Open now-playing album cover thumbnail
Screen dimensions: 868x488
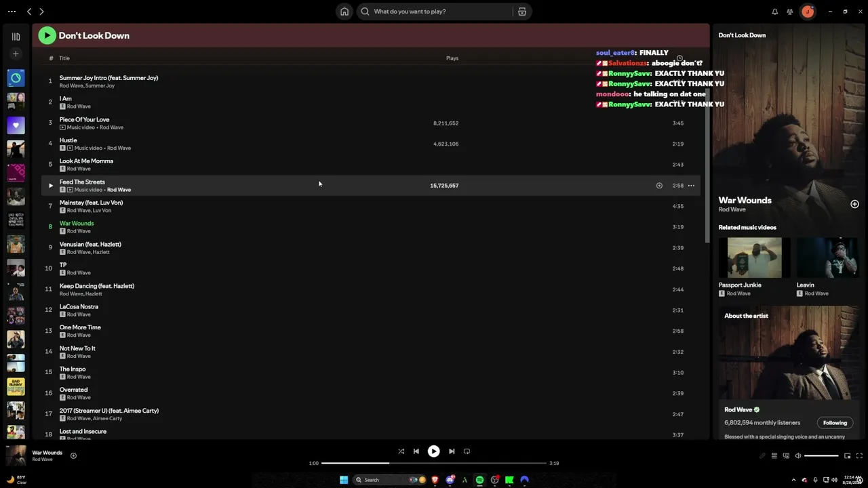click(16, 455)
